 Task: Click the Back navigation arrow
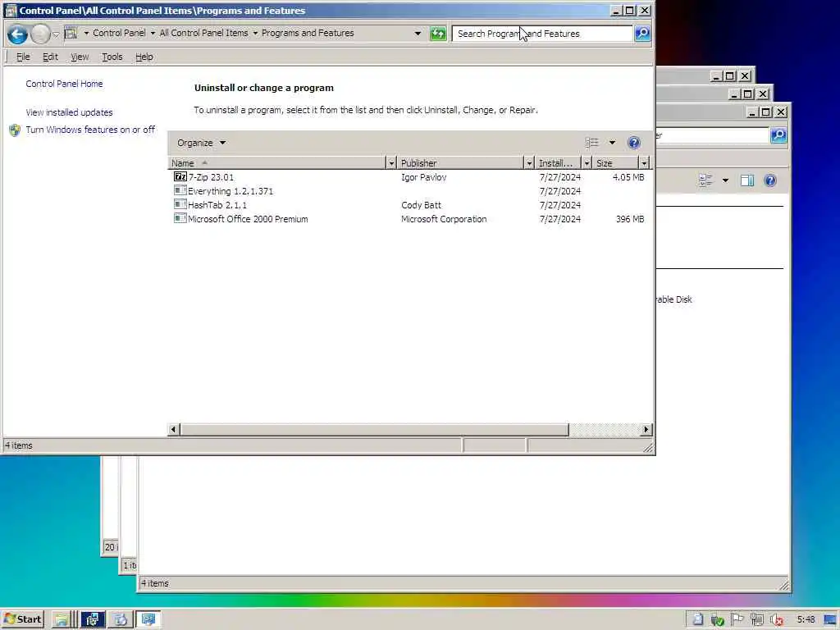(17, 34)
